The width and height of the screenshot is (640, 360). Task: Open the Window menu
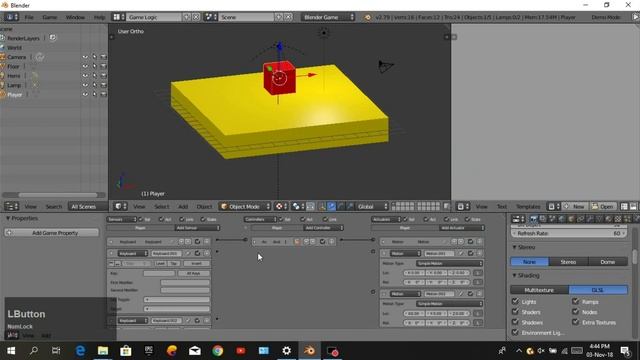pyautogui.click(x=75, y=17)
